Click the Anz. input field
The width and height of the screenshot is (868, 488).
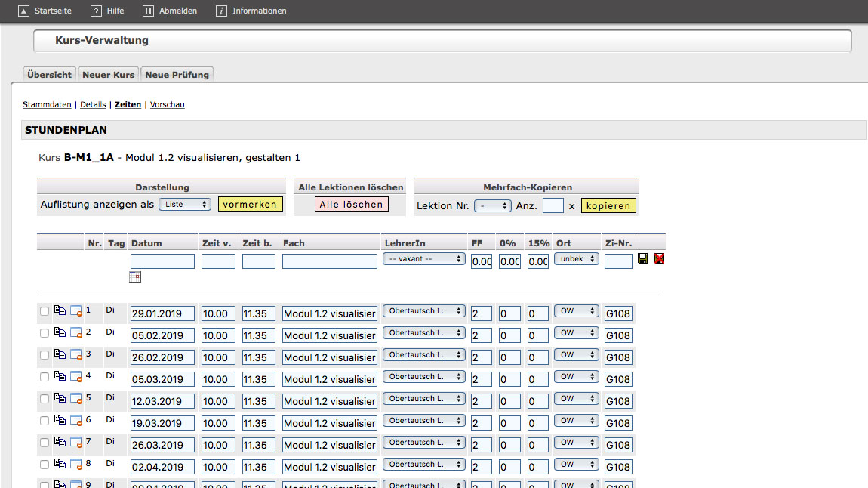[553, 205]
